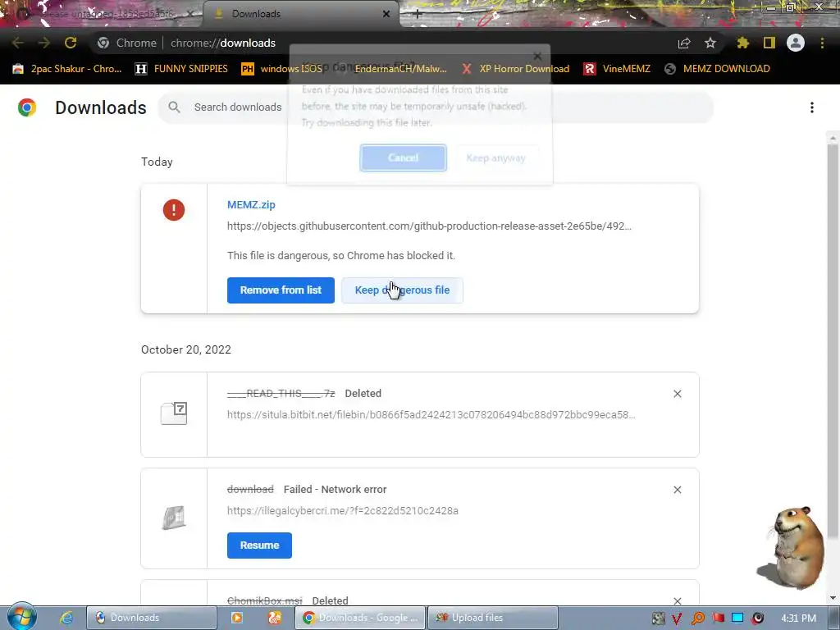Click 'Failed - Network error' status text
The width and height of the screenshot is (840, 630).
335,489
